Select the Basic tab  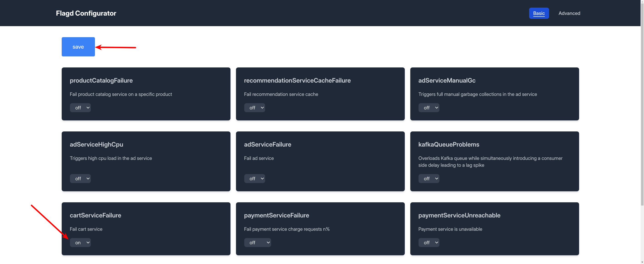coord(539,13)
